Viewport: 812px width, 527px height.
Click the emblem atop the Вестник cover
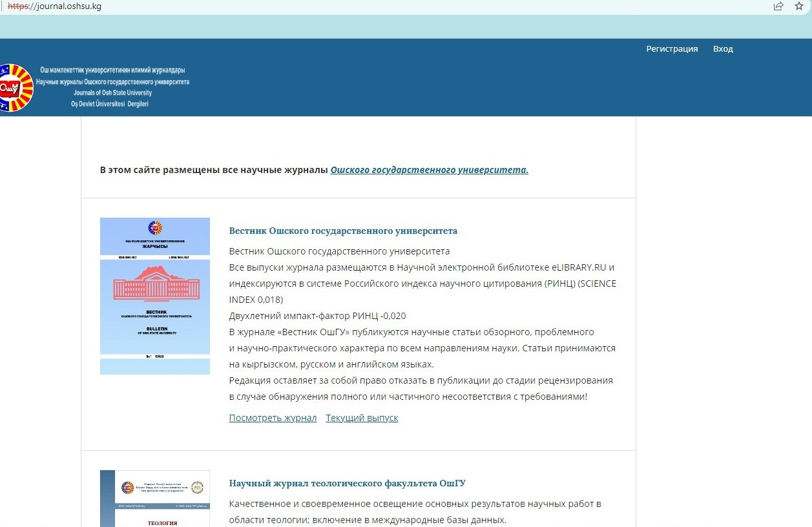(155, 227)
